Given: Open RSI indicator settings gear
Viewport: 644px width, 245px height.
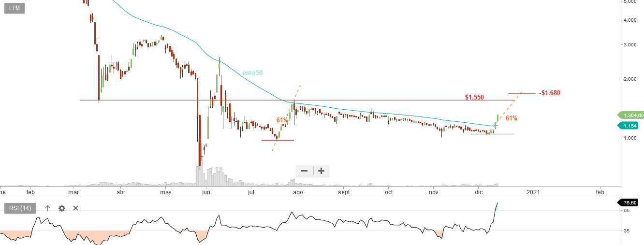Looking at the screenshot, I should tap(62, 208).
